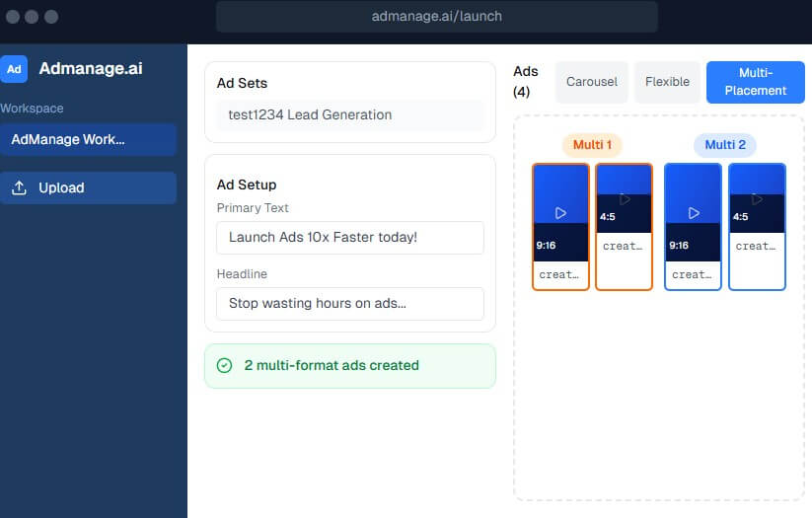Click the 9:16 ratio label in Multi 1

coord(546,246)
